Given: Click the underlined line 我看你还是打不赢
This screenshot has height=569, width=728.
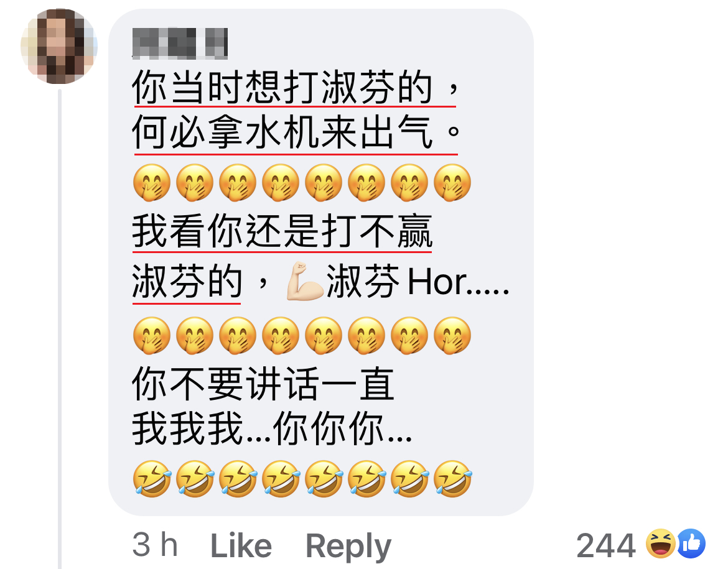Looking at the screenshot, I should 282,231.
